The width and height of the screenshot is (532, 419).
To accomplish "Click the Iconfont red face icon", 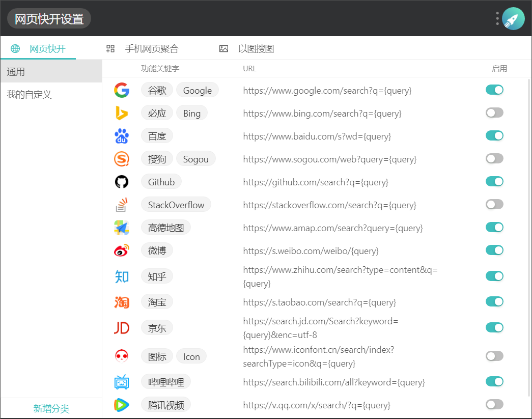I will point(122,356).
